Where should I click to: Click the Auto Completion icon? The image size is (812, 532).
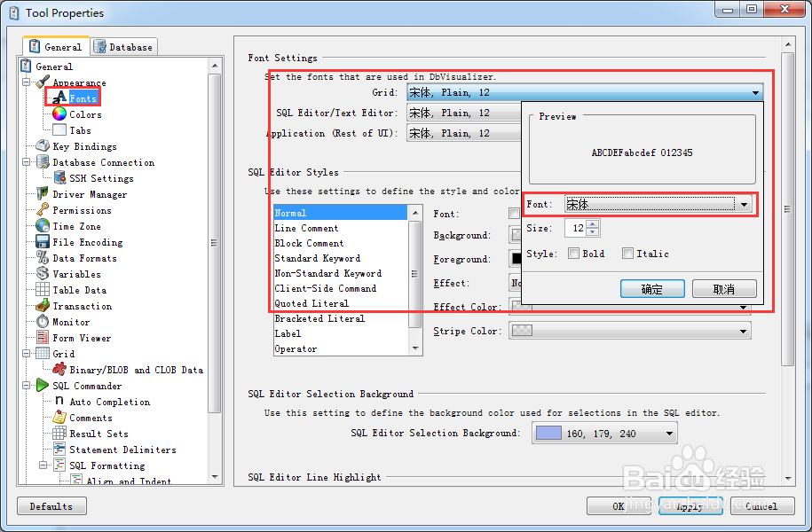(59, 401)
